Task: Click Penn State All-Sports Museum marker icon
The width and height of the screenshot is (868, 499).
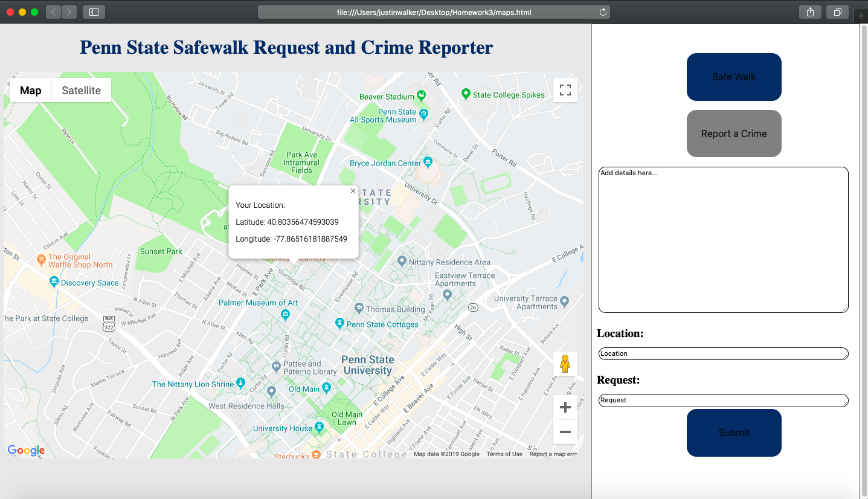Action: point(424,113)
